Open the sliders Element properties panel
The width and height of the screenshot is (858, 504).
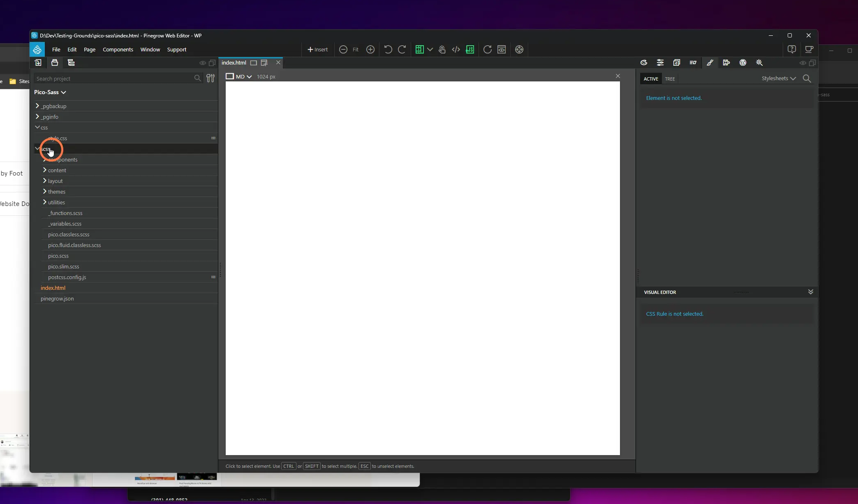pyautogui.click(x=660, y=62)
